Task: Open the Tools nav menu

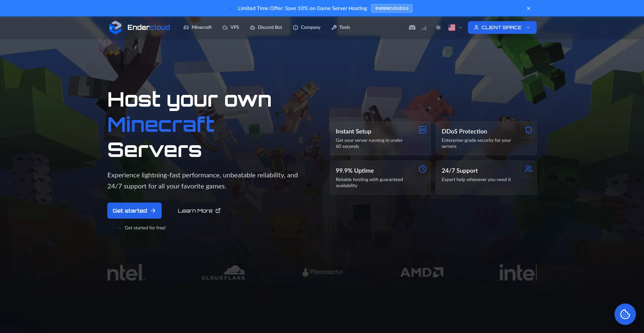Action: (341, 27)
